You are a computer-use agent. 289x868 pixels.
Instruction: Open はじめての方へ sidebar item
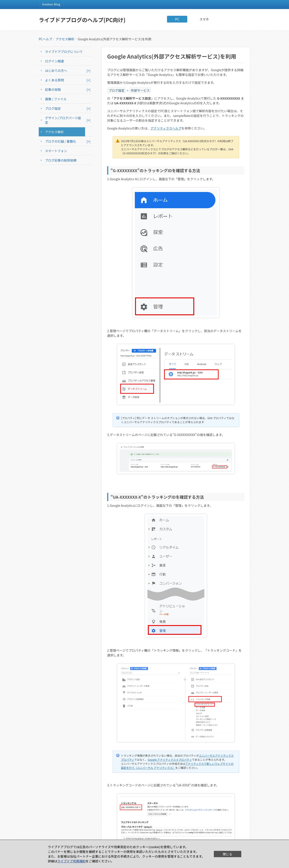(56, 71)
